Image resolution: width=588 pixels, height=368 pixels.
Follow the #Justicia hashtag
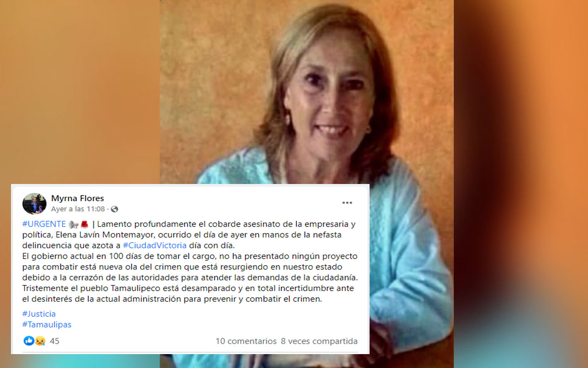click(x=39, y=314)
